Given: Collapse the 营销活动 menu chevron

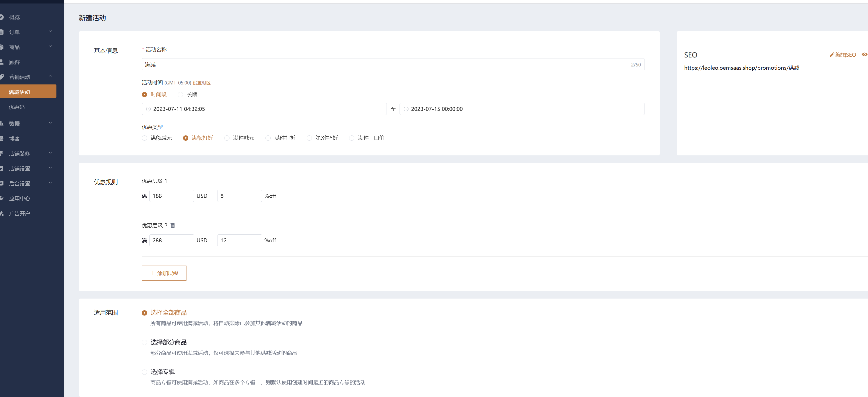Looking at the screenshot, I should pyautogui.click(x=50, y=76).
